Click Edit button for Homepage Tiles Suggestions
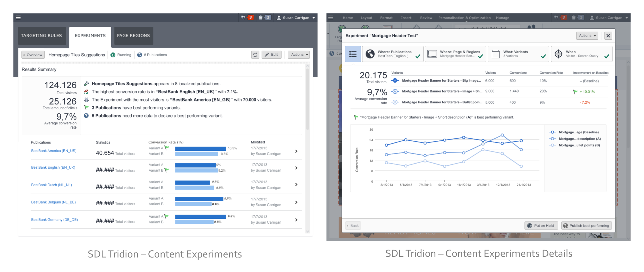Viewport: 644px width, 272px height. pos(272,55)
